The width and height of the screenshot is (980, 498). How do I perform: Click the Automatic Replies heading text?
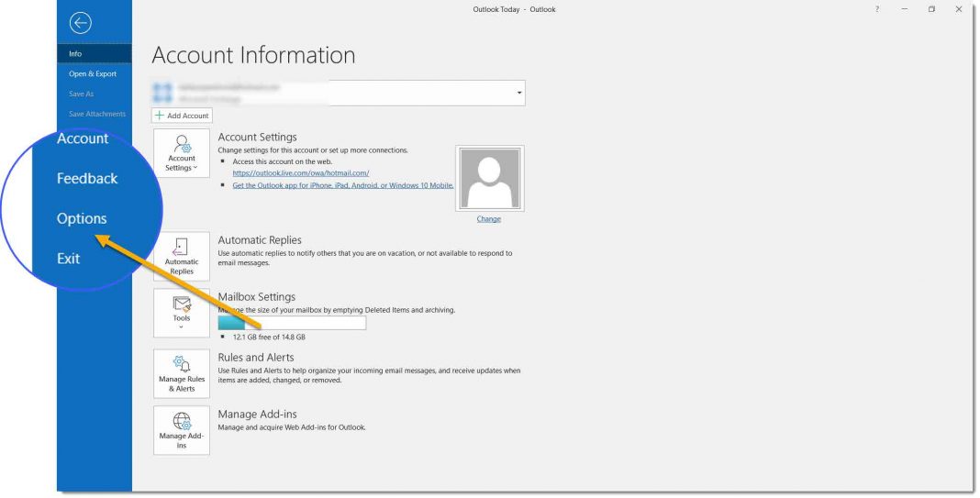click(260, 240)
